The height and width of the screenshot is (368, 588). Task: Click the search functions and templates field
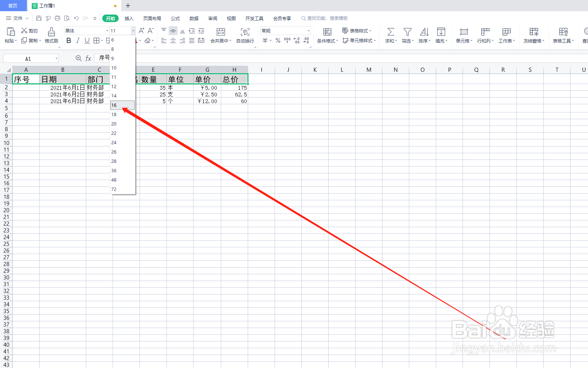[x=325, y=18]
